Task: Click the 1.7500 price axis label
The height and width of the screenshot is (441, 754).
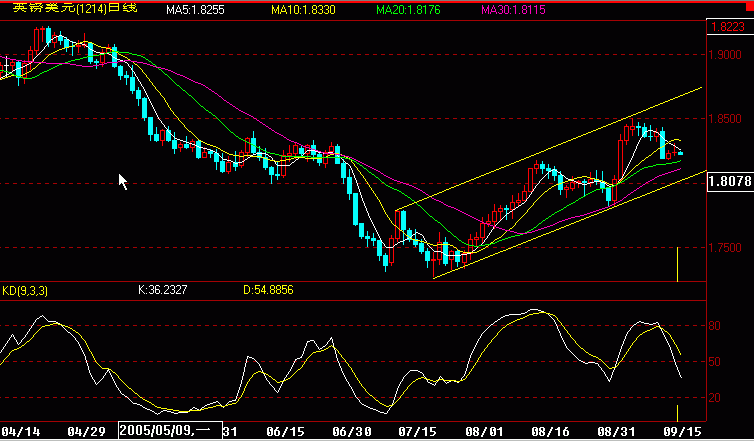Action: 725,248
